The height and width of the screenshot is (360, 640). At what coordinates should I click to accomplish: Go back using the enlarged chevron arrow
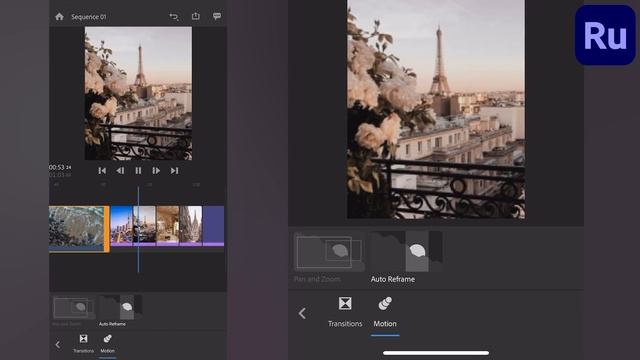tap(302, 313)
